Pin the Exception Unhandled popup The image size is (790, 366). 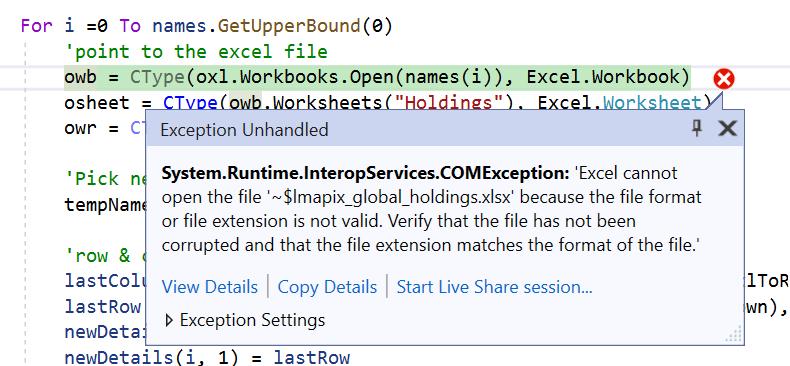click(x=697, y=129)
